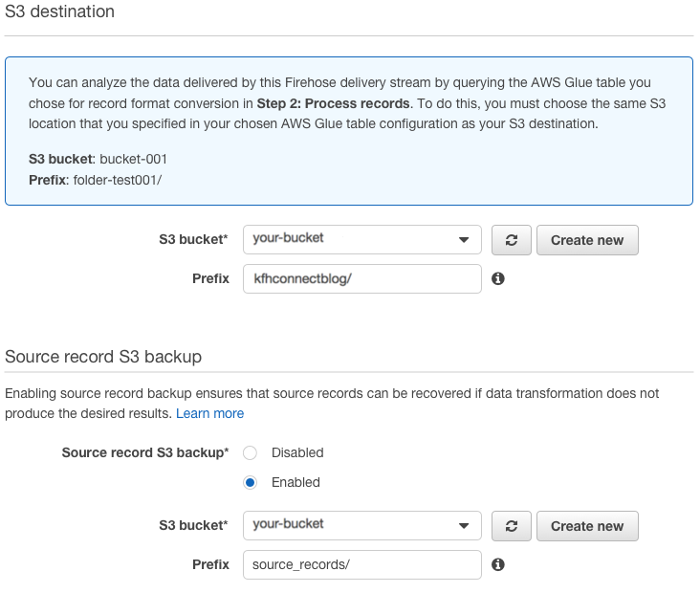
Task: Create new bucket for source record backup
Action: coord(587,526)
